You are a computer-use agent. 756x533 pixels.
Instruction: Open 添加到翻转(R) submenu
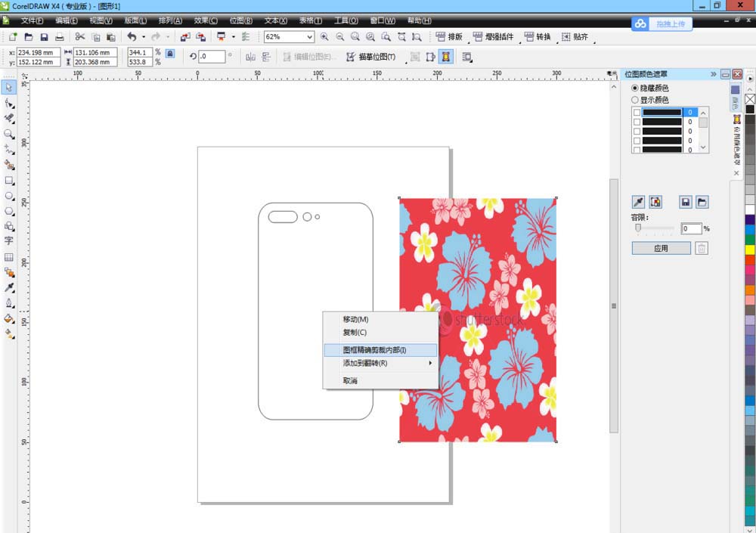[x=380, y=363]
